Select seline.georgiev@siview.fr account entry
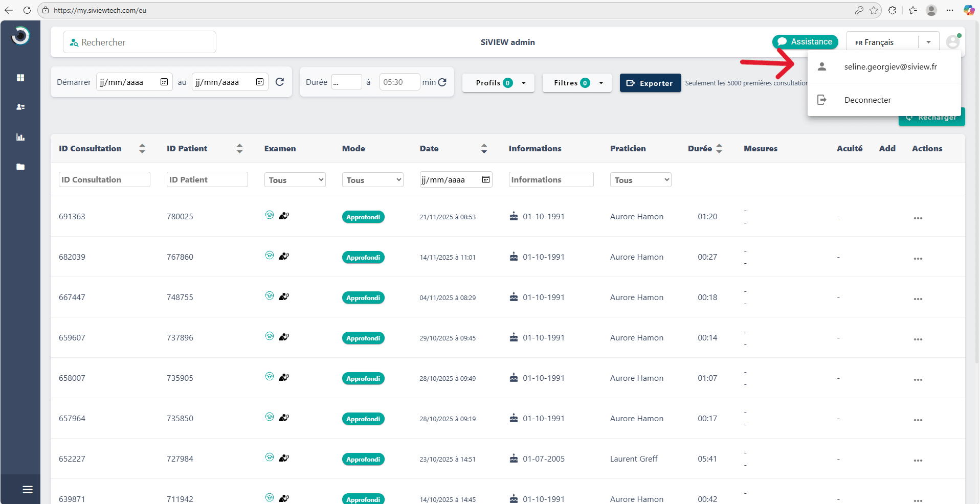 click(890, 67)
